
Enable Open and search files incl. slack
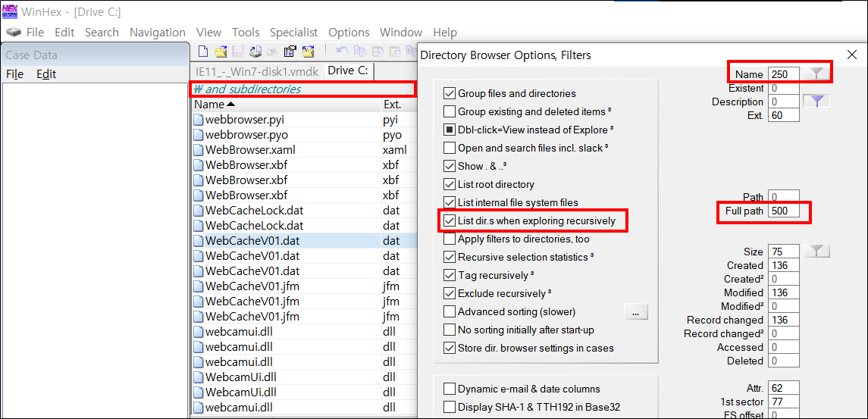[449, 149]
